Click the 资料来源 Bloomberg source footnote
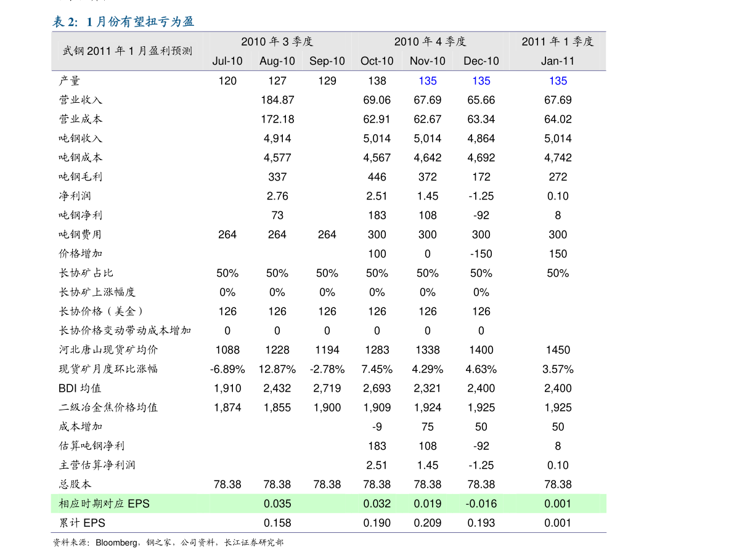 click(x=168, y=543)
